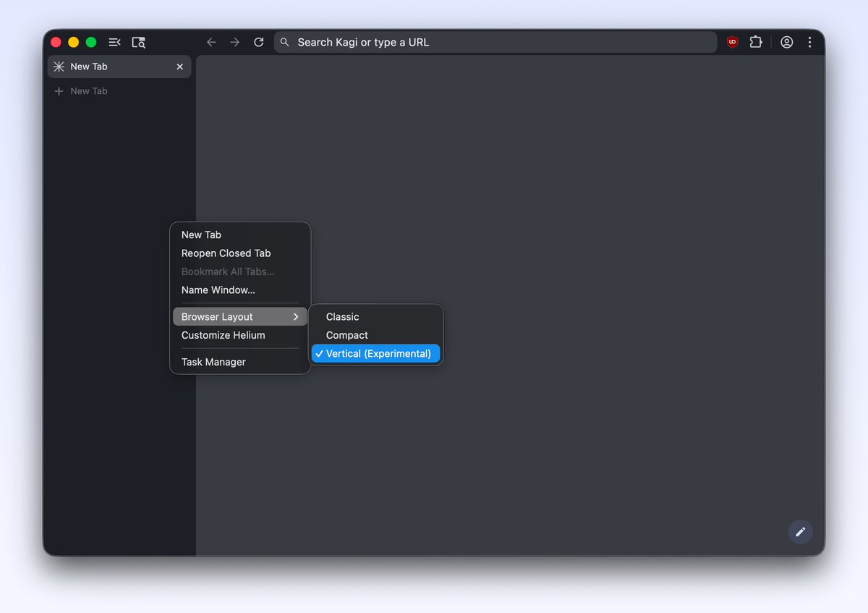
Task: Select the checked Vertical (Experimental) layout
Action: [376, 354]
